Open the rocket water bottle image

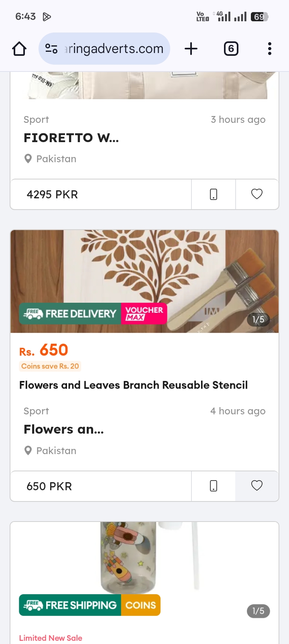tap(144, 558)
